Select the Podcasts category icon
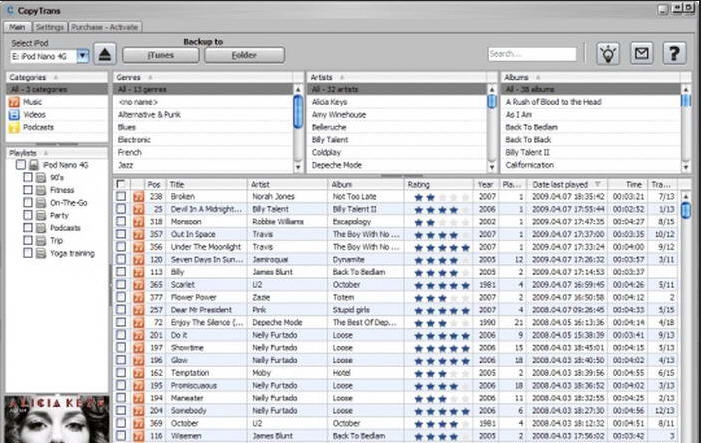Image resolution: width=701 pixels, height=443 pixels. pos(14,127)
